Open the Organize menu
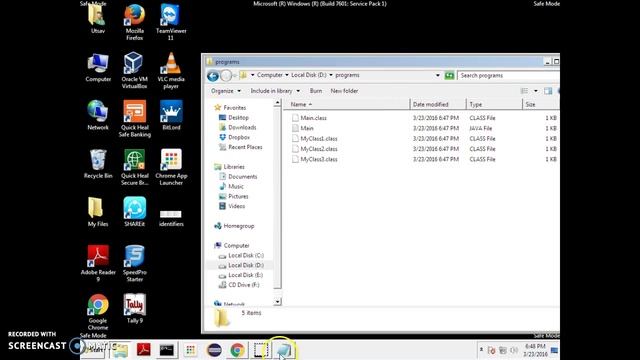Image resolution: width=640 pixels, height=360 pixels. (226, 91)
